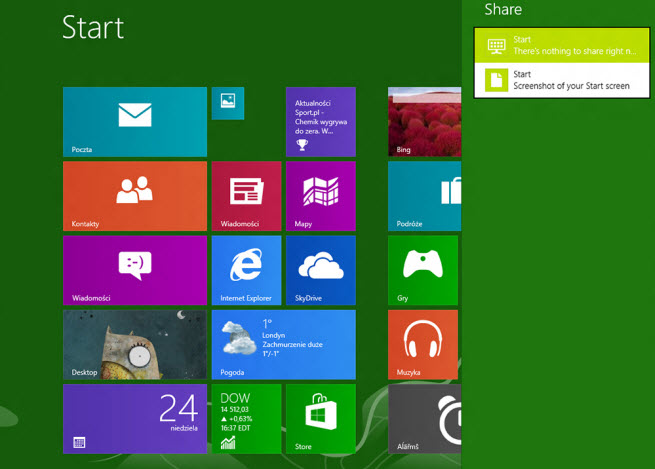The width and height of the screenshot is (655, 469).
Task: Click the envelope icon on Poczta tile
Action: 135,114
